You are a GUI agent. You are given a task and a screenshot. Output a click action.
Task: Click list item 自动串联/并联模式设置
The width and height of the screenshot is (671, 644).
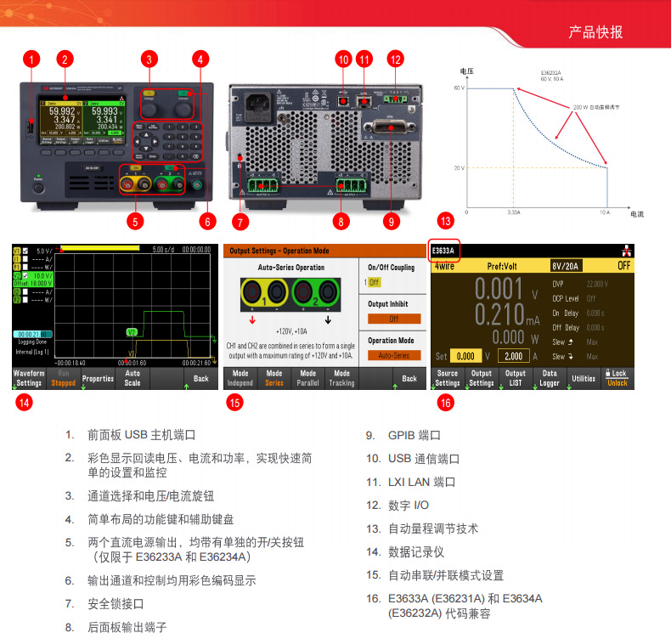(x=446, y=575)
